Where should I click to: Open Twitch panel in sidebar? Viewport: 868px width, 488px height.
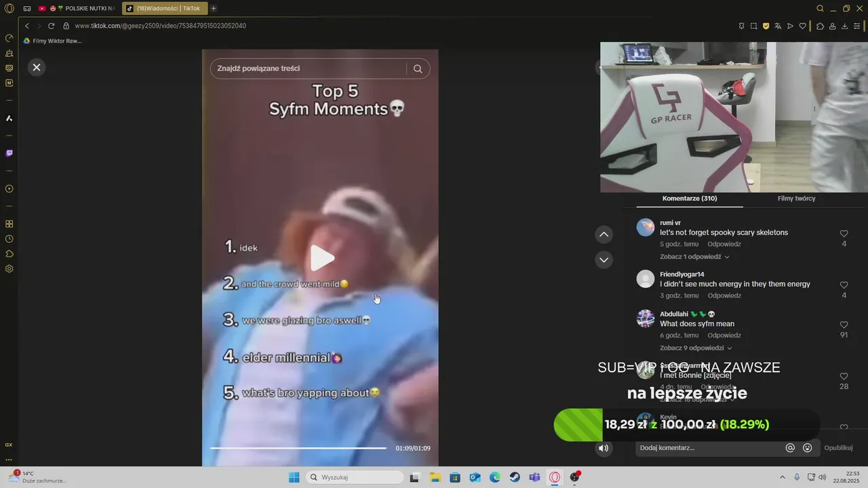click(x=9, y=153)
